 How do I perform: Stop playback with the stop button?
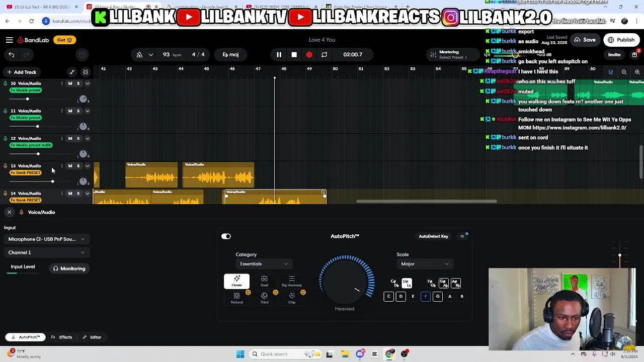(294, 54)
